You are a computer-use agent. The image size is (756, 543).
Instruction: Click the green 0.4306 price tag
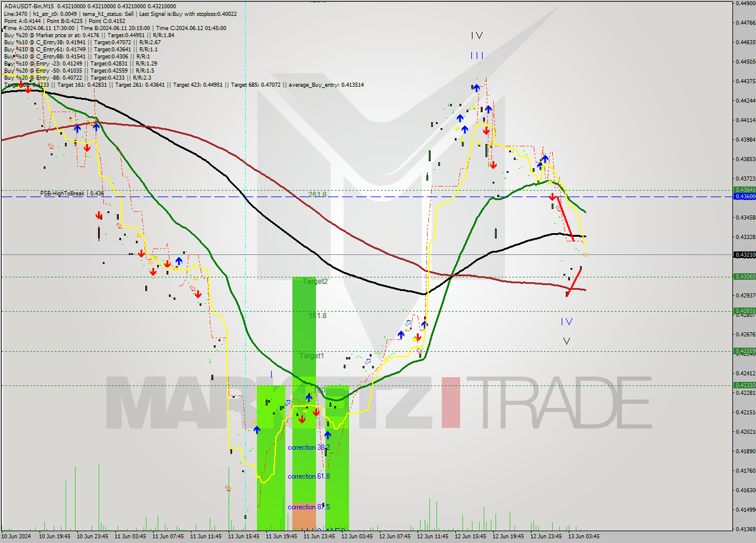(744, 276)
